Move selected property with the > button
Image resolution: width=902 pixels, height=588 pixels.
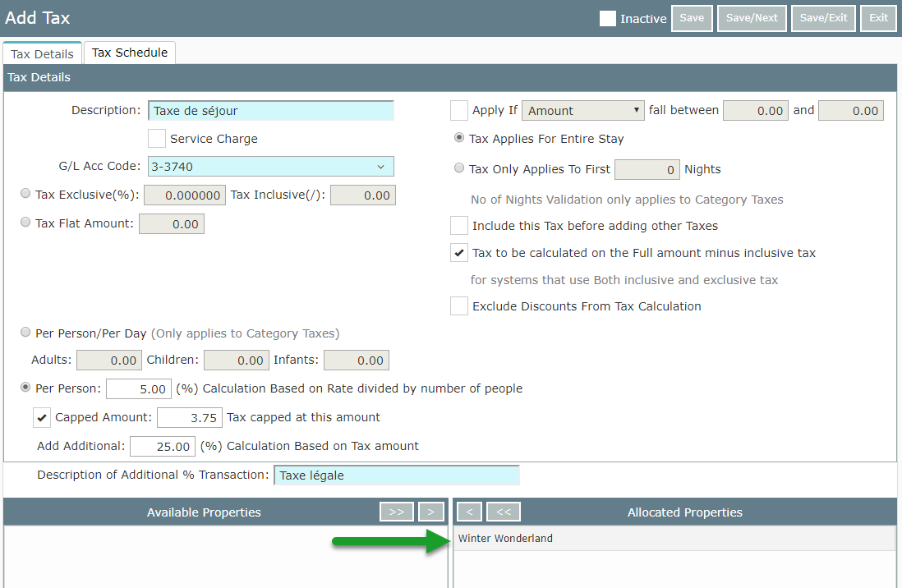(430, 512)
